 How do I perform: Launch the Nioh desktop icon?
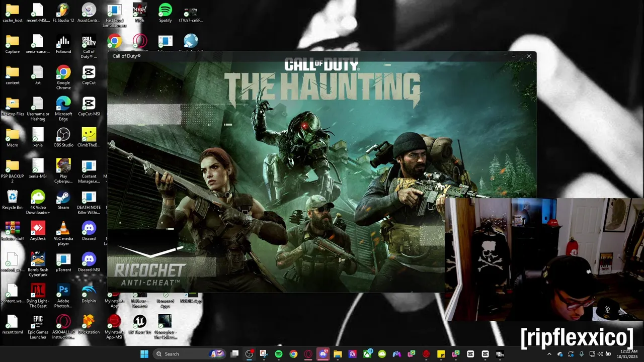pyautogui.click(x=140, y=14)
